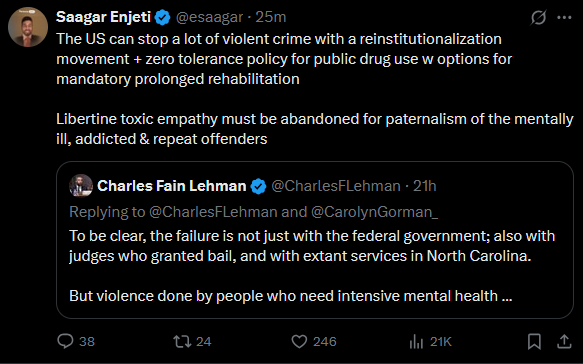Open the quoted tweet about North Carolina

coord(315,240)
